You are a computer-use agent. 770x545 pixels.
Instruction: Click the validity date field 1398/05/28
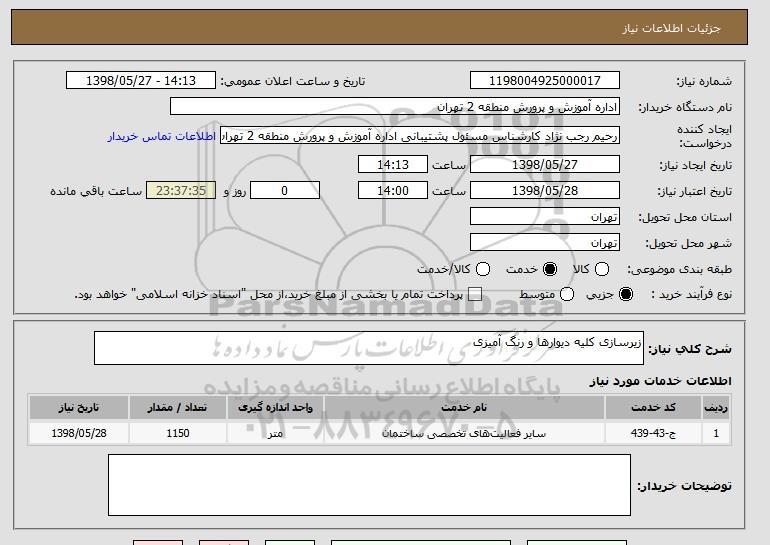click(x=545, y=191)
